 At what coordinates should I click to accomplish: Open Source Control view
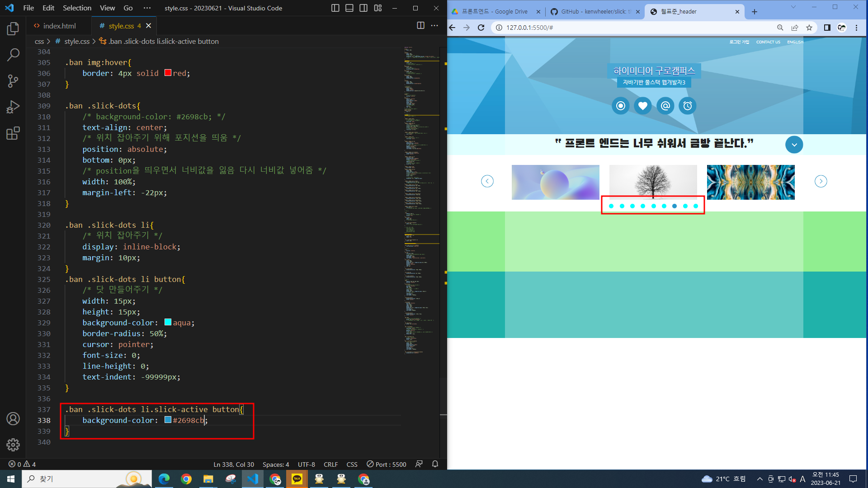(x=13, y=81)
